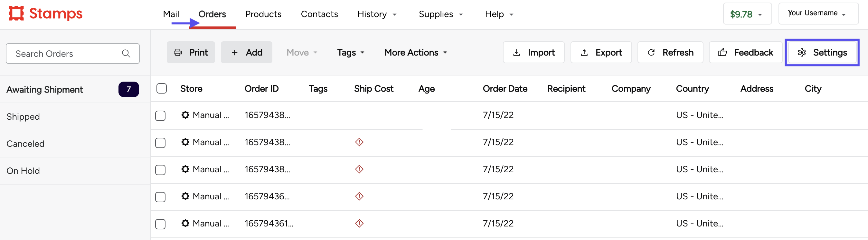Open the Move dropdown
868x240 pixels.
[x=302, y=52]
